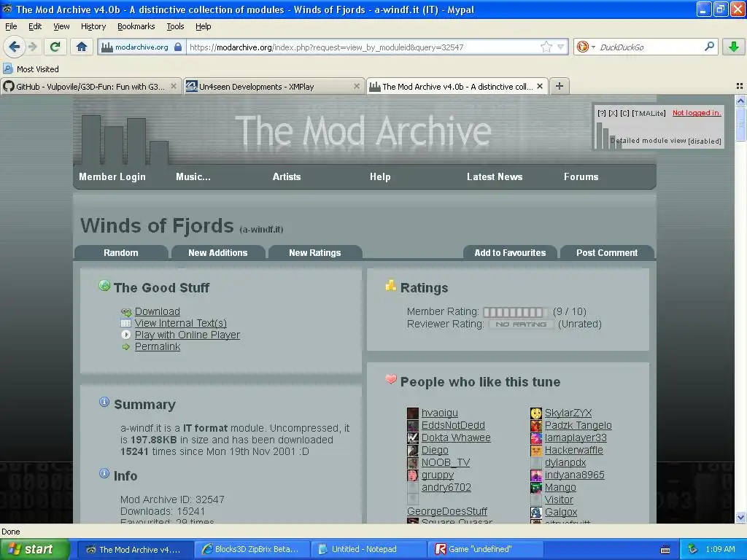Open the Tools menu

tap(175, 26)
